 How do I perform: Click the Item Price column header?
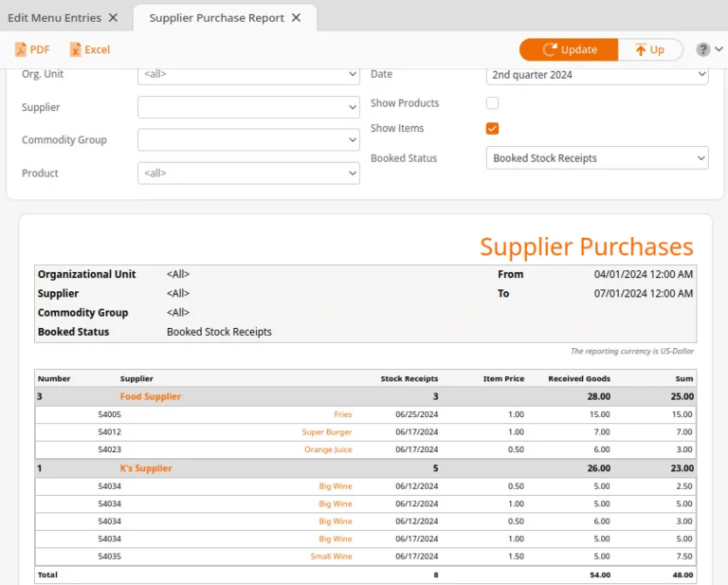[x=503, y=379]
